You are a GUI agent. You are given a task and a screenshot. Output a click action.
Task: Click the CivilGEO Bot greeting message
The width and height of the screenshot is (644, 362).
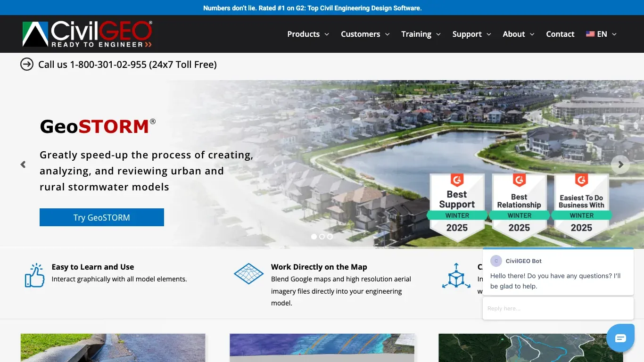click(555, 281)
